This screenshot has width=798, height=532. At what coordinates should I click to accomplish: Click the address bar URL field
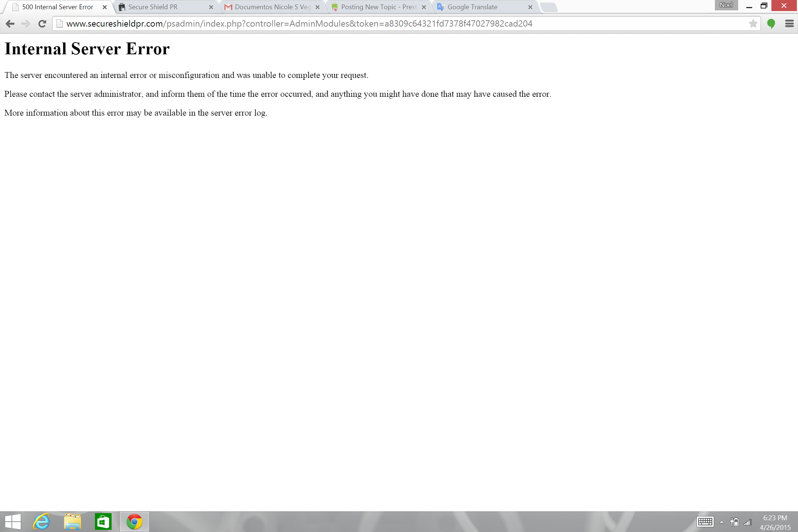369,24
